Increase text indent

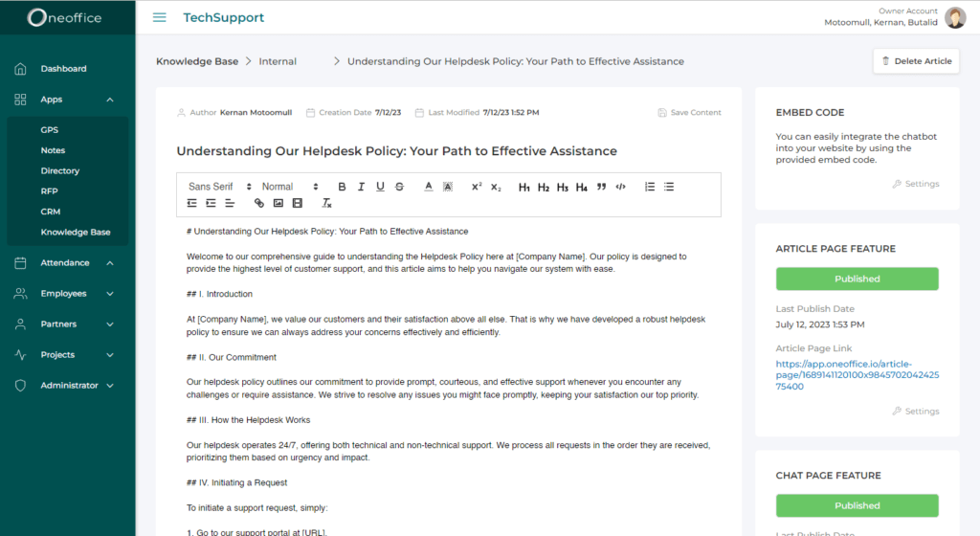tap(211, 203)
